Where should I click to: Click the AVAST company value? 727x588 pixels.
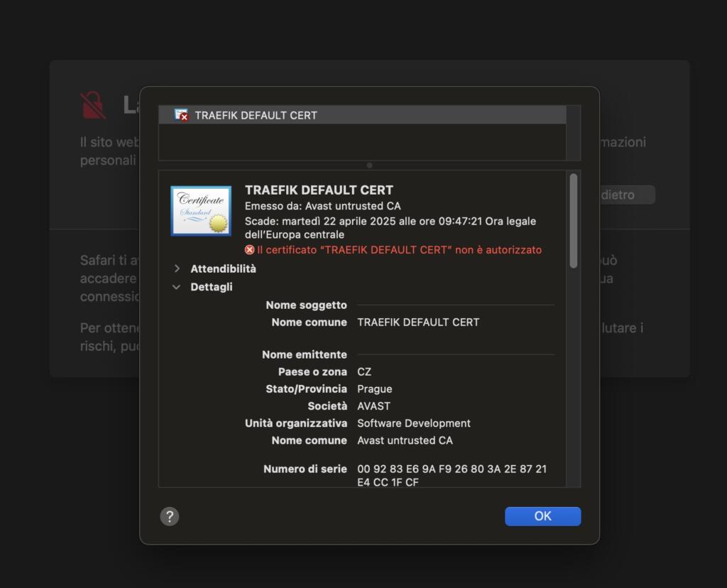click(373, 406)
